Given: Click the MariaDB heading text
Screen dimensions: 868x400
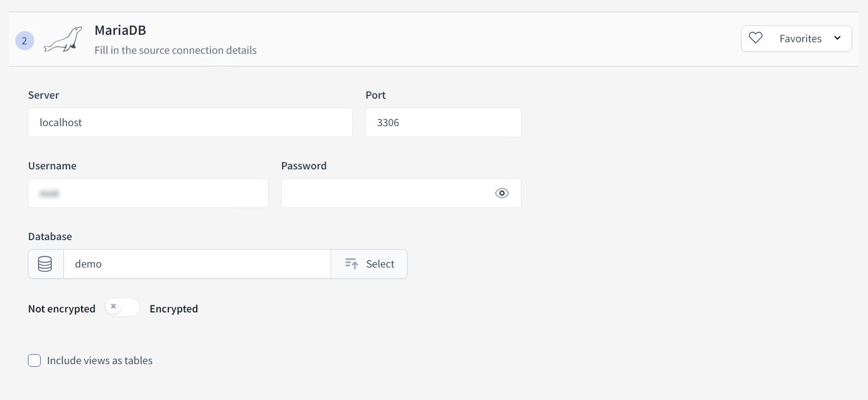Looking at the screenshot, I should point(120,30).
